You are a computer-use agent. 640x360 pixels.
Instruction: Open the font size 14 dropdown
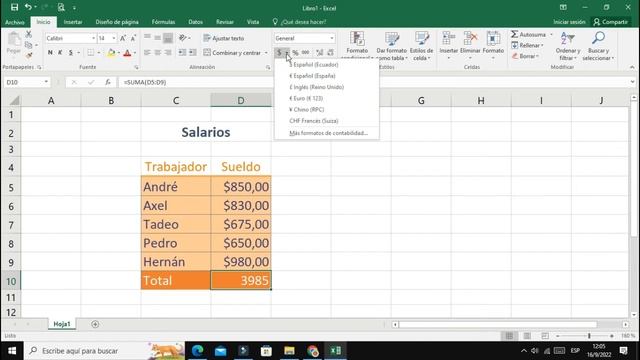113,38
